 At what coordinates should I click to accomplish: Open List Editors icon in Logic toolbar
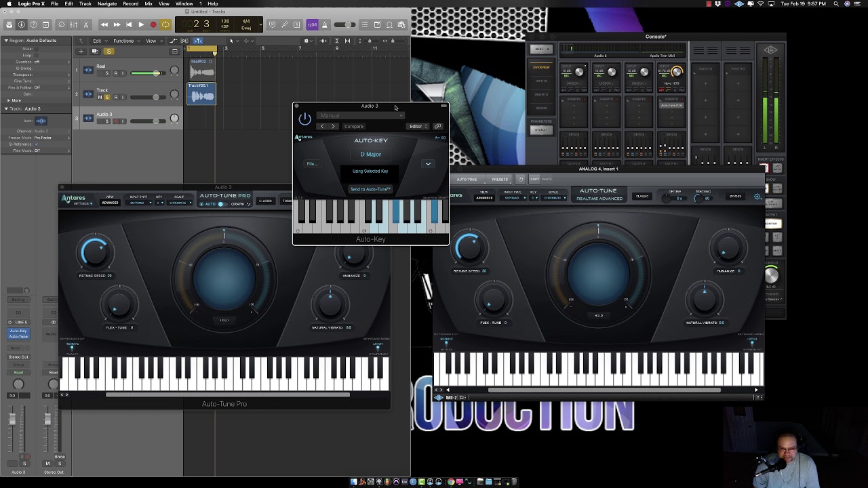365,25
